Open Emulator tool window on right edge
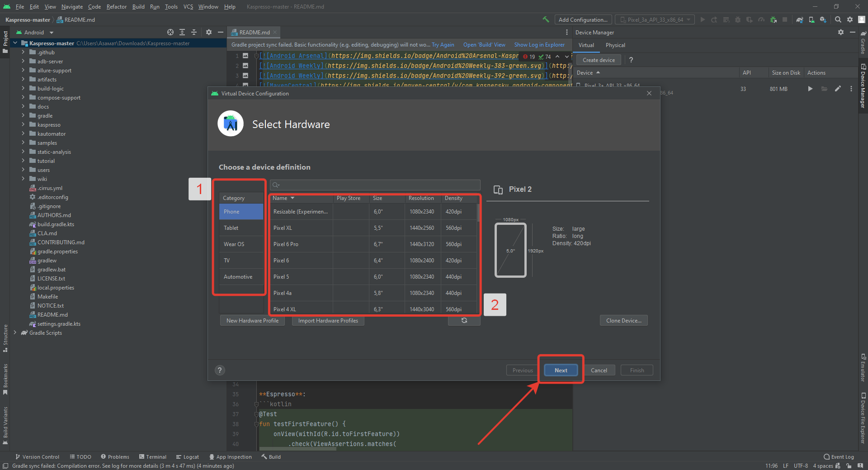This screenshot has height=470, width=868. coord(863,367)
